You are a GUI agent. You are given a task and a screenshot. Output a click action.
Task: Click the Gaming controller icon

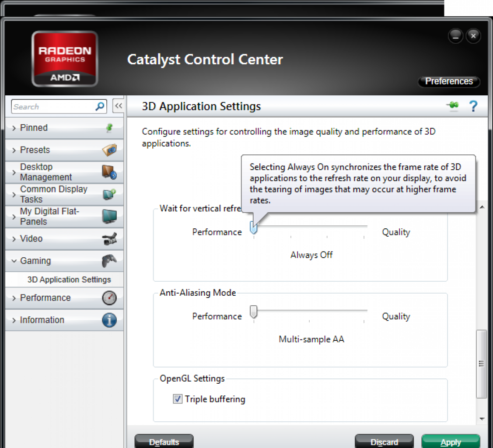[x=109, y=261]
